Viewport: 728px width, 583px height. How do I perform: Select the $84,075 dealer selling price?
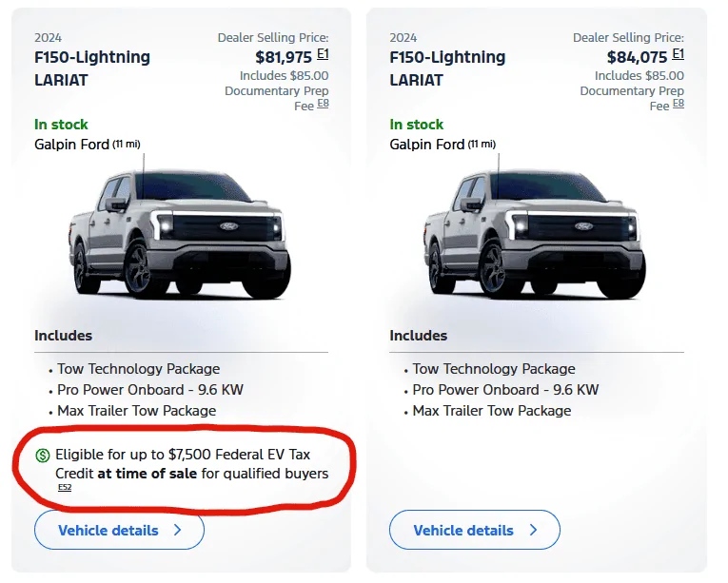[639, 57]
